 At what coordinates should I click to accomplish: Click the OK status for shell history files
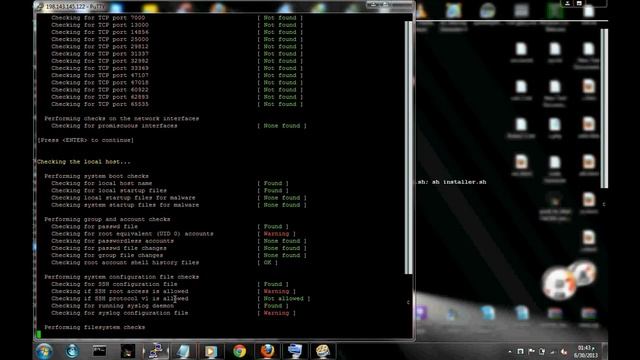[267, 262]
